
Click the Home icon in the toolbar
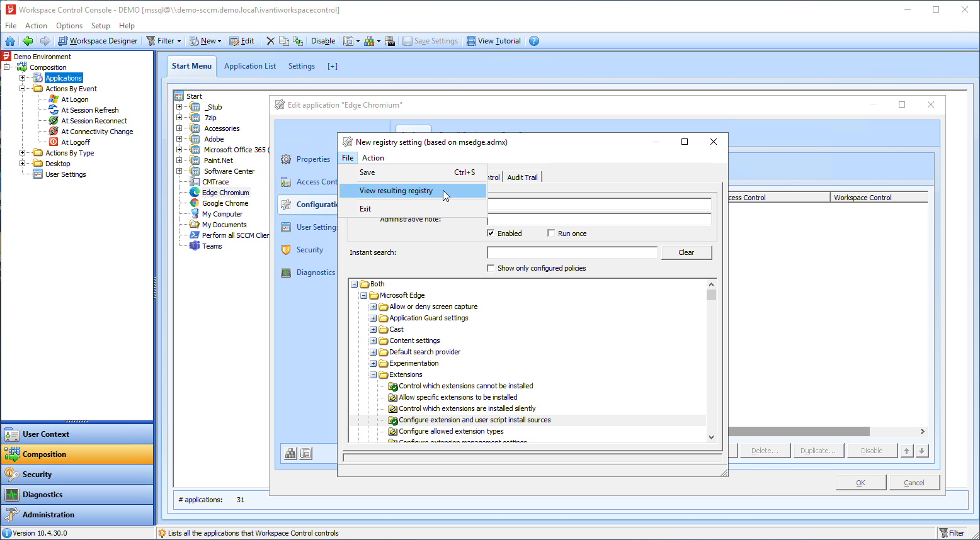10,41
